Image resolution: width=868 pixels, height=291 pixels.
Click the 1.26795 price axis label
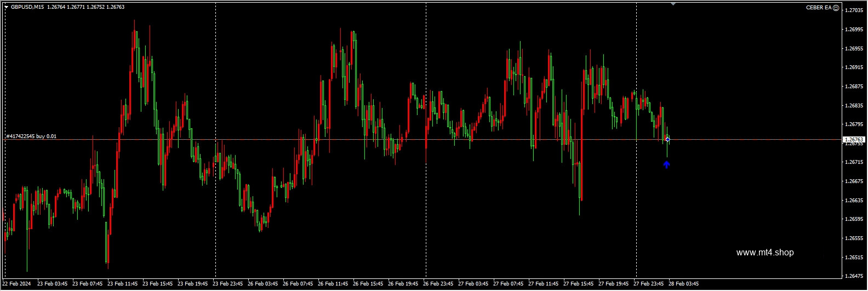click(854, 124)
